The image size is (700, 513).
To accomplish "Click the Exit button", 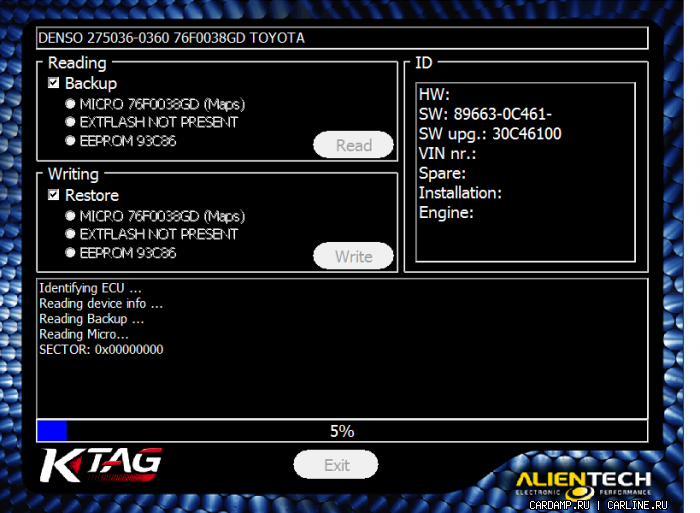I will (336, 465).
